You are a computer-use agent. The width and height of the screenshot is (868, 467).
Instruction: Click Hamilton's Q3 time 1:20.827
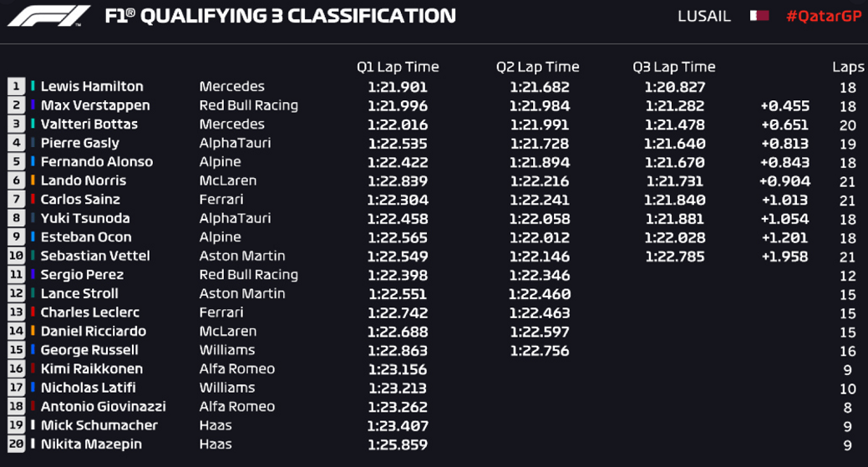pos(675,87)
